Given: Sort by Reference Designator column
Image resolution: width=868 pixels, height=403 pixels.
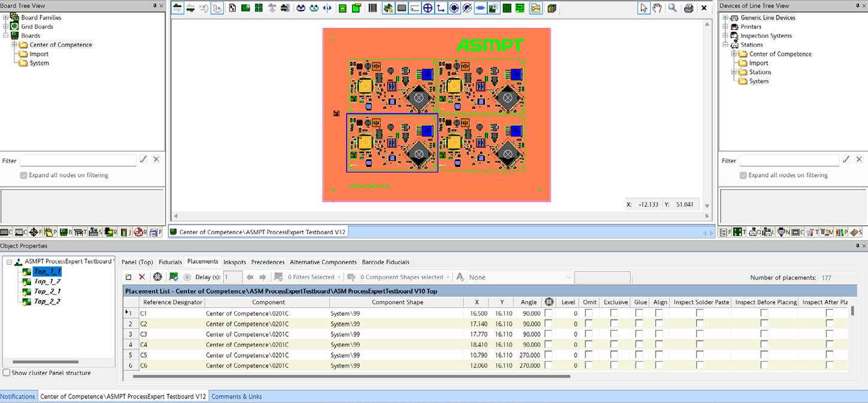Looking at the screenshot, I should tap(172, 302).
